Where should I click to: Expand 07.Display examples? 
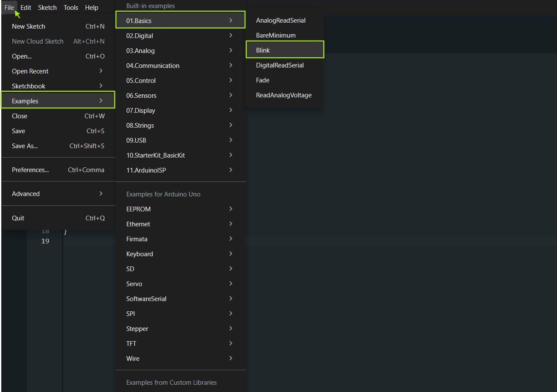point(181,111)
